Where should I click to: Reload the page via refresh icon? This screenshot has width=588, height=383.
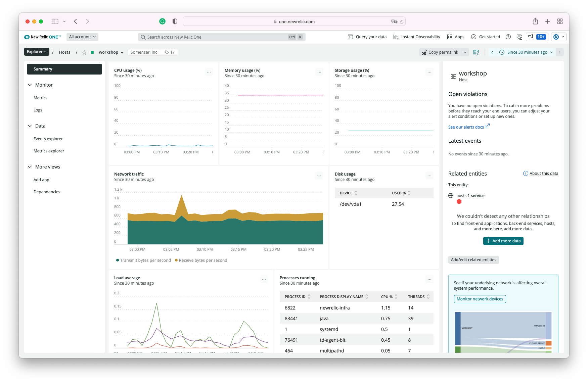[401, 21]
